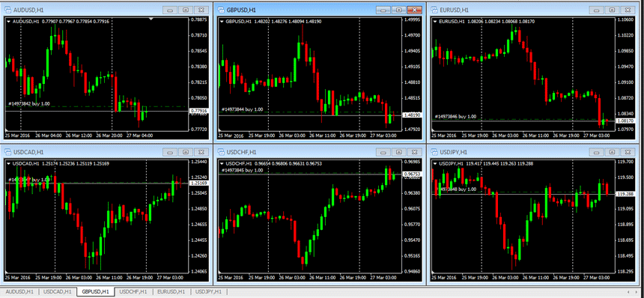Viewport: 644px width, 298px height.
Task: Select buy order #14973842 line label
Action: [28, 104]
